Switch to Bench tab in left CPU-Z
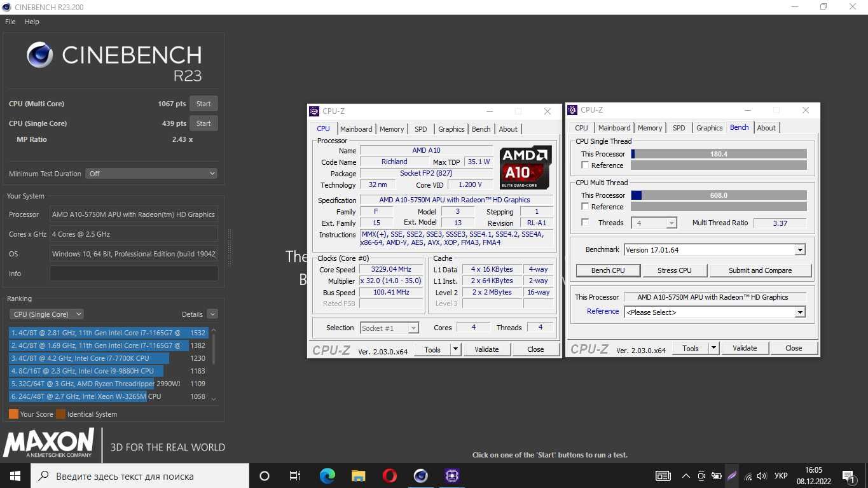This screenshot has width=868, height=488. (481, 129)
